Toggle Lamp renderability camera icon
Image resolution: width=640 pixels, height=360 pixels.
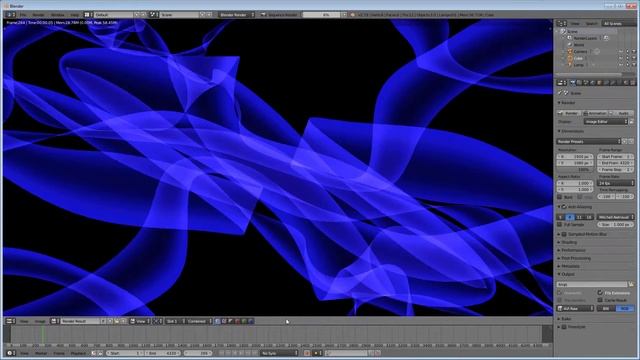tap(633, 64)
